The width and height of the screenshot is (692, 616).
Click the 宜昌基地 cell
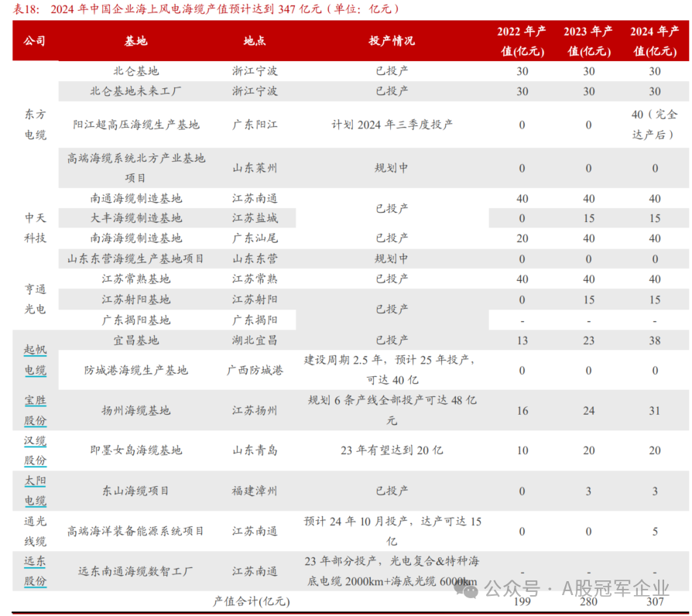click(136, 341)
